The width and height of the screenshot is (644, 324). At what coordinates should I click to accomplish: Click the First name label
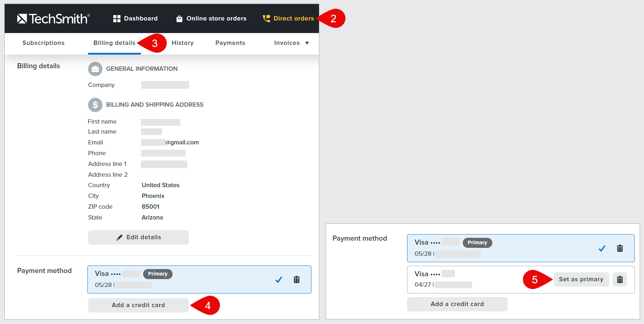pos(102,122)
